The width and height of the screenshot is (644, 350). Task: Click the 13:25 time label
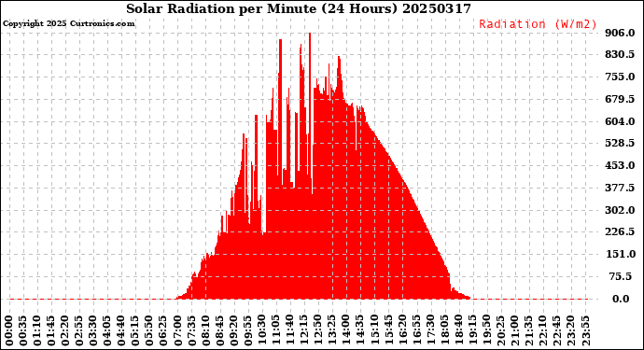(332, 331)
